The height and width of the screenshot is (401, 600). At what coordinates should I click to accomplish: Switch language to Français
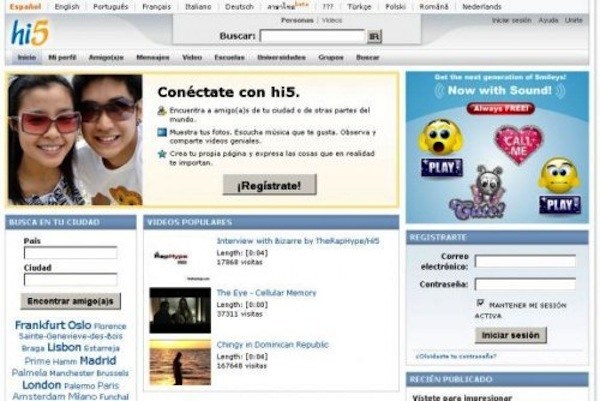[x=157, y=7]
